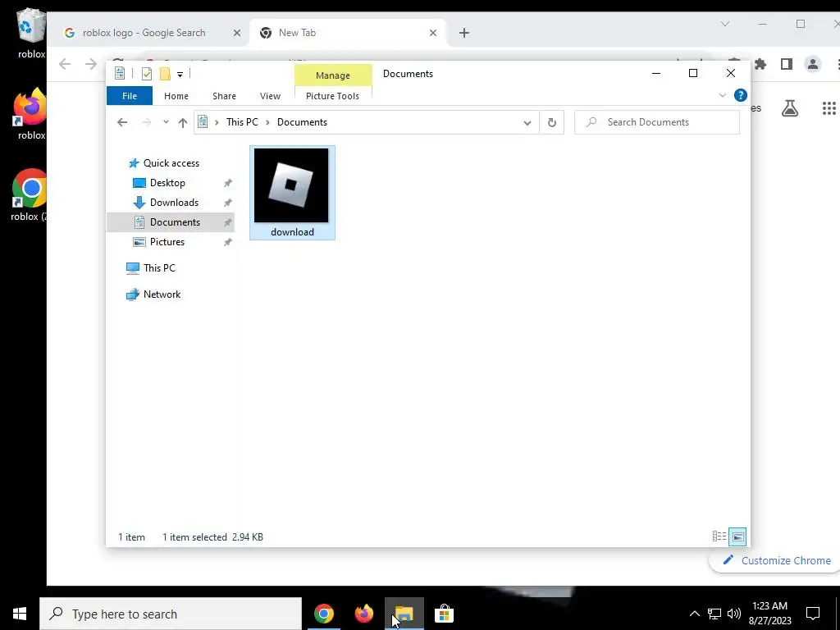Open the Google apps grid
Screen dimensions: 840x630
pos(829,108)
